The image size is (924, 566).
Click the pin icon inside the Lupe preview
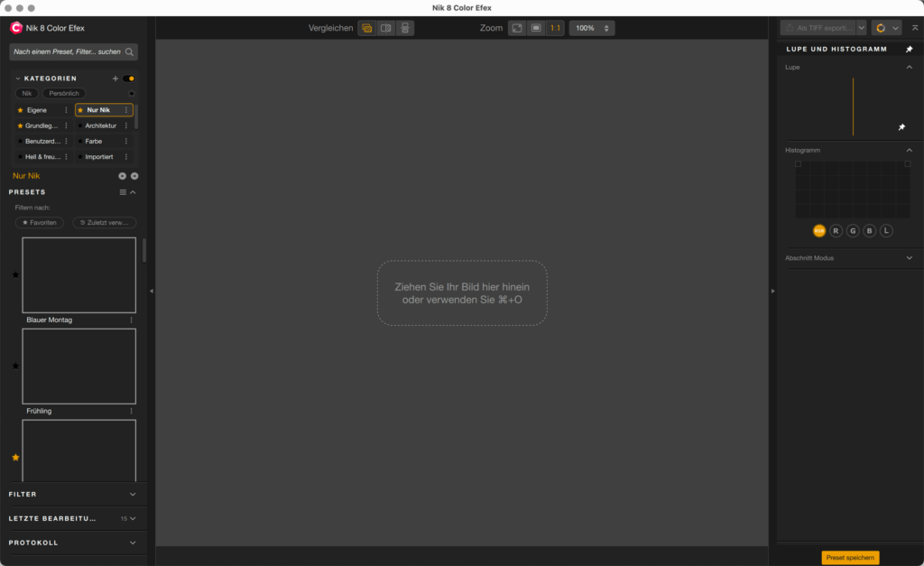coord(901,127)
